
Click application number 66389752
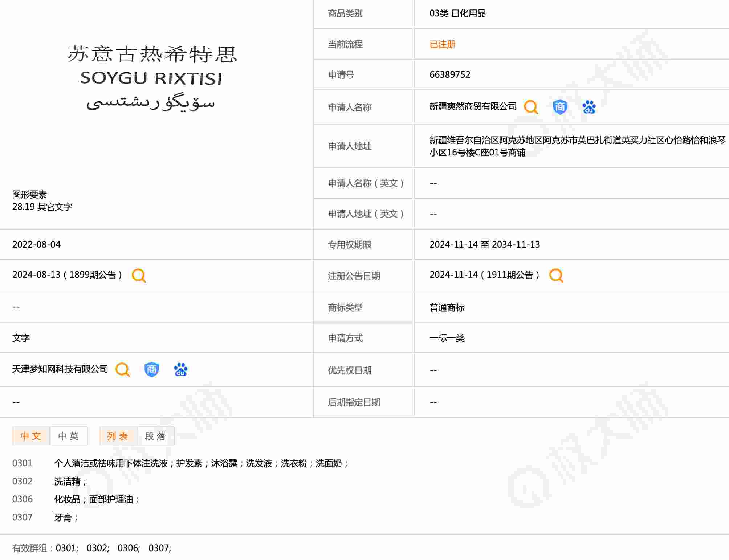(449, 74)
